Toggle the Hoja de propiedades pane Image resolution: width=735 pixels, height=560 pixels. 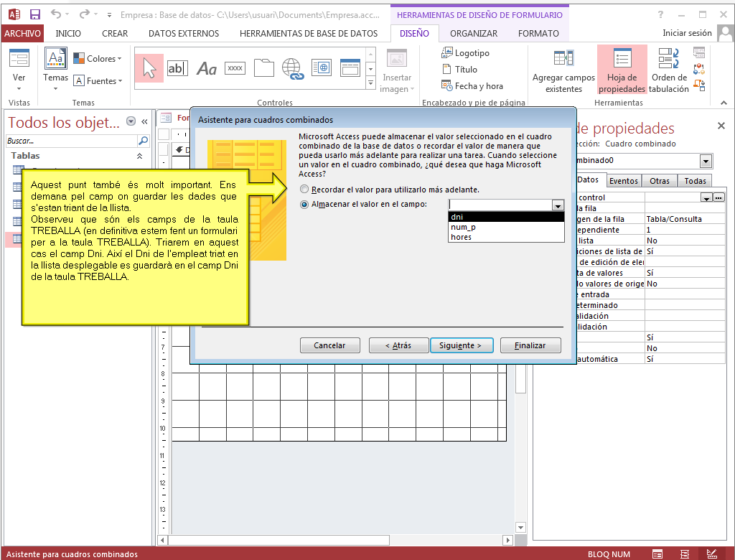[622, 70]
